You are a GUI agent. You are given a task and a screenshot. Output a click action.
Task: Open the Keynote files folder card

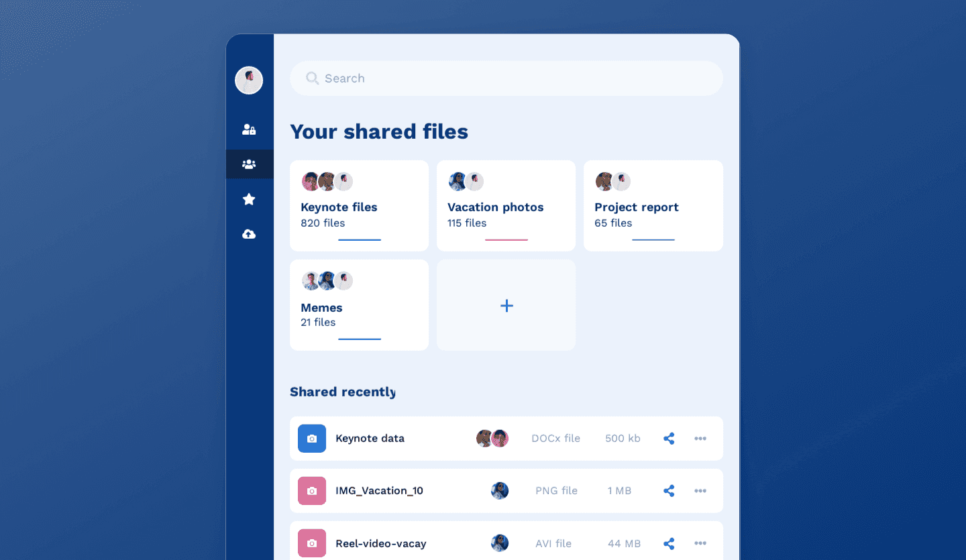coord(359,206)
